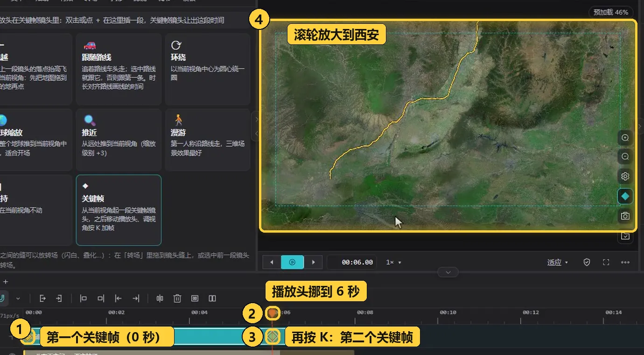Click the 00:12 mark on the ruler
The width and height of the screenshot is (644, 355).
531,312
